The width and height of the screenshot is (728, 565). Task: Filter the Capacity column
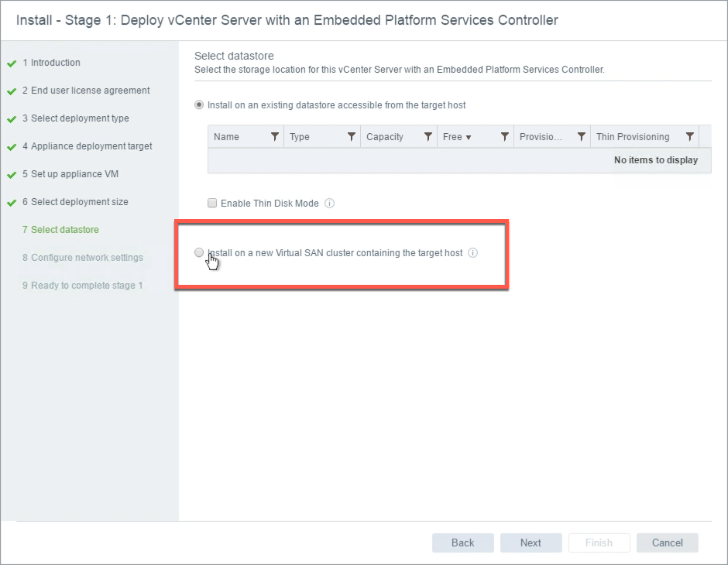[428, 137]
